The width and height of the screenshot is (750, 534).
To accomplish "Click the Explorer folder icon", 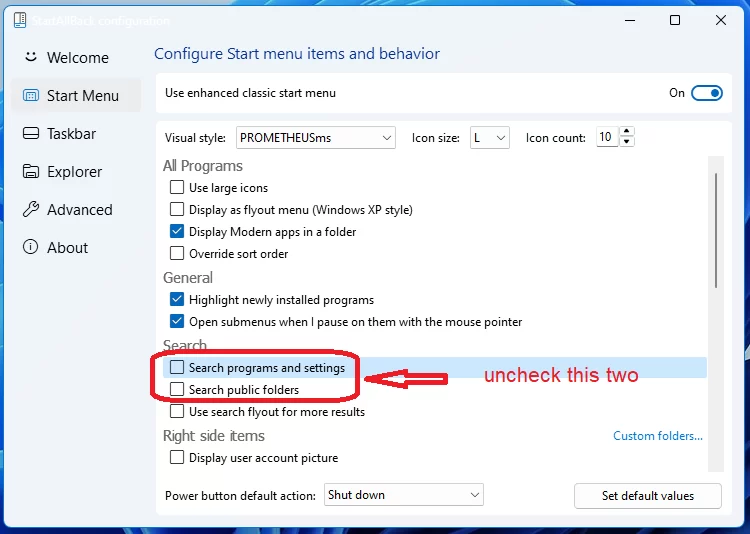I will pos(31,172).
